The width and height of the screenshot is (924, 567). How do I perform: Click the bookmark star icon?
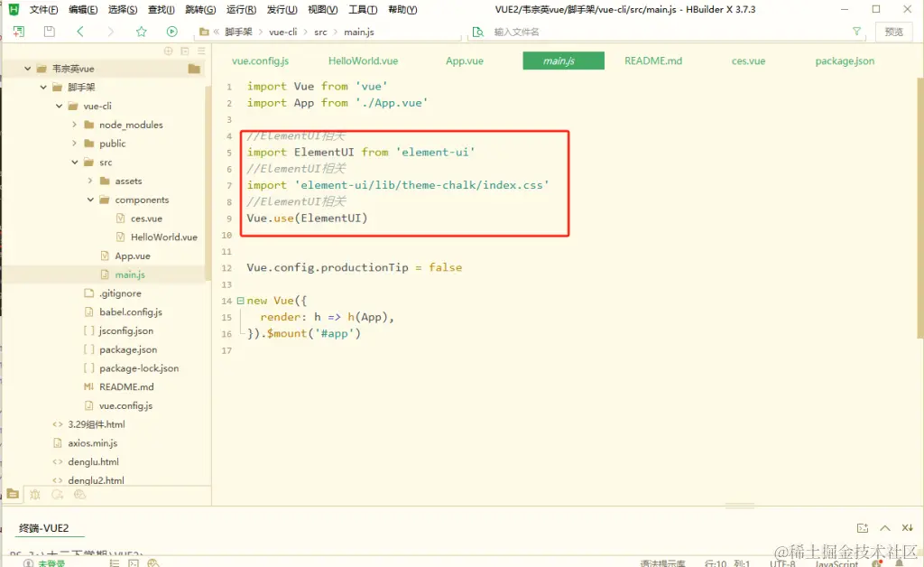click(x=142, y=32)
